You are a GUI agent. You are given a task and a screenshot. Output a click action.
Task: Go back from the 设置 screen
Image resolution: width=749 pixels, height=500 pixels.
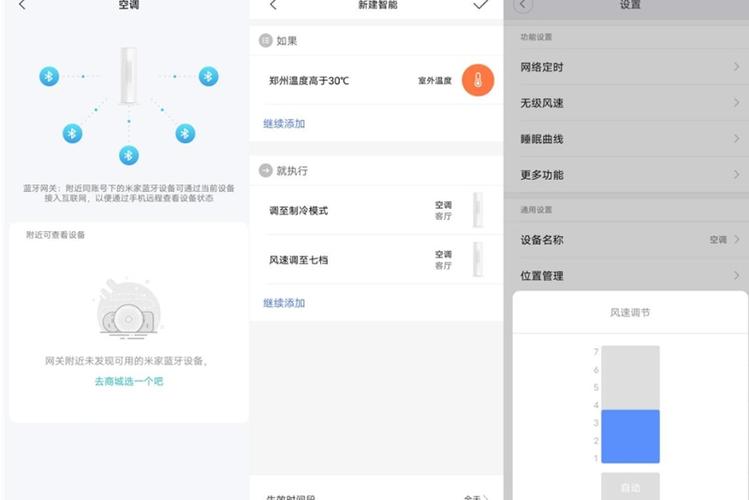(523, 5)
